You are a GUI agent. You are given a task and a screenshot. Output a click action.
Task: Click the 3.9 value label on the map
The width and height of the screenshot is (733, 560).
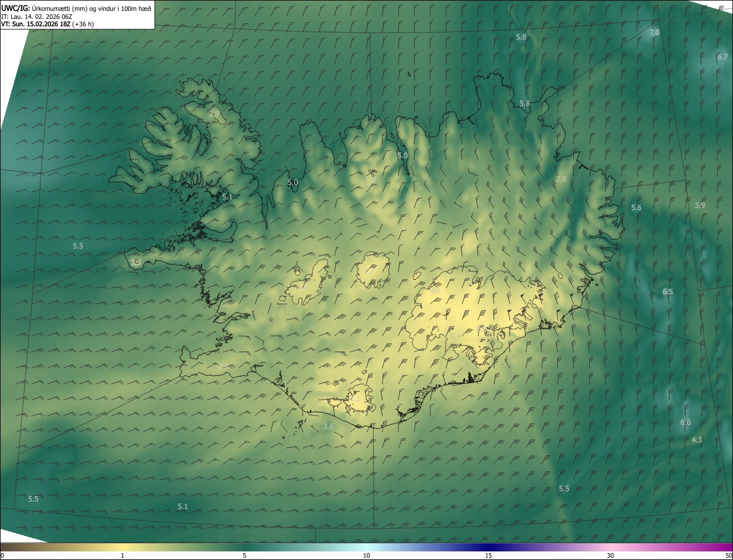pos(700,205)
